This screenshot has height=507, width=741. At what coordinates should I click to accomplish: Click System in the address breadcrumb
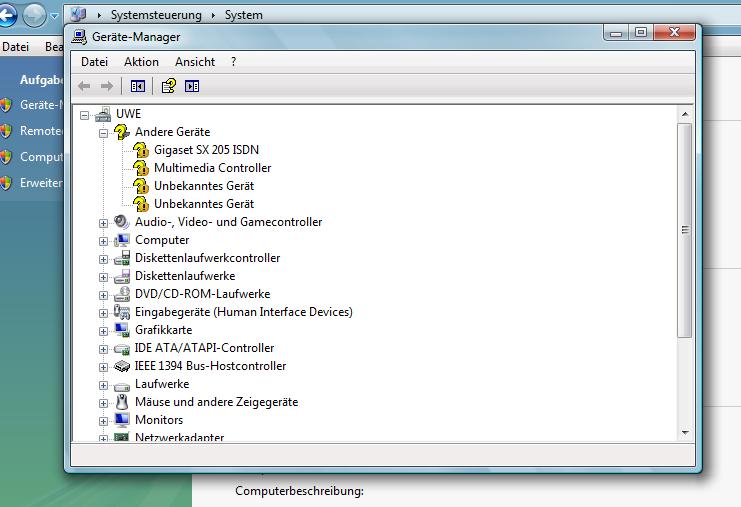243,15
